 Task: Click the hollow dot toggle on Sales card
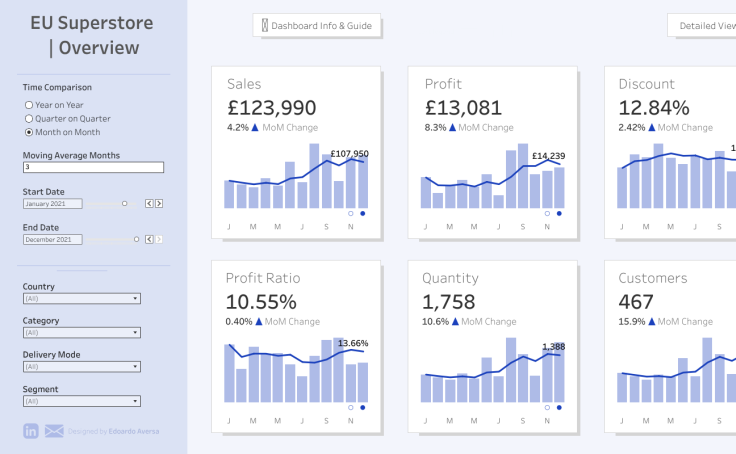click(x=351, y=214)
